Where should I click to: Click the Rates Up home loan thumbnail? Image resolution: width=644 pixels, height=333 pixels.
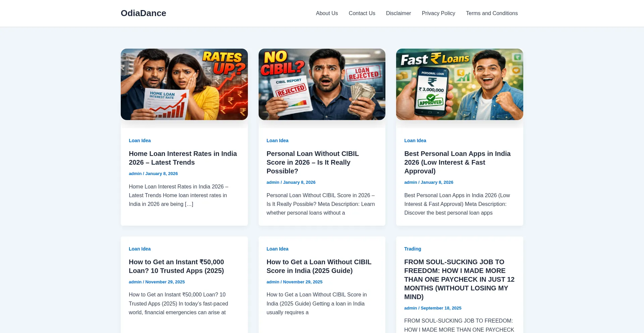[184, 84]
